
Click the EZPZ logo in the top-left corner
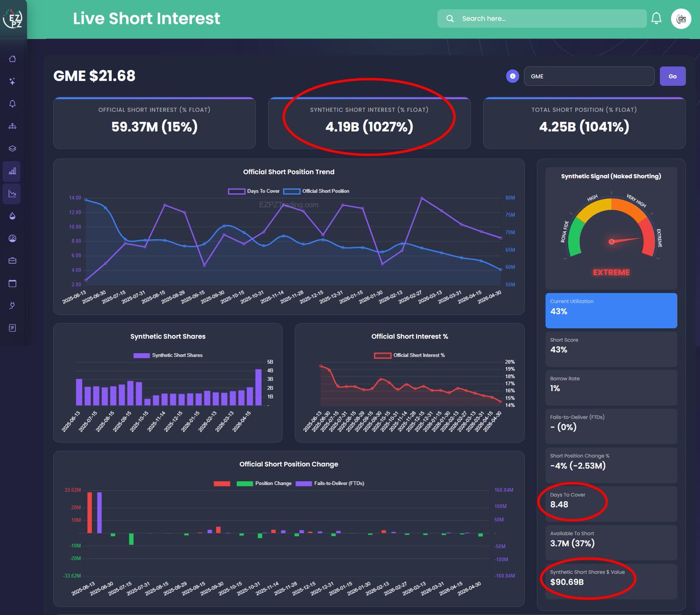(12, 19)
